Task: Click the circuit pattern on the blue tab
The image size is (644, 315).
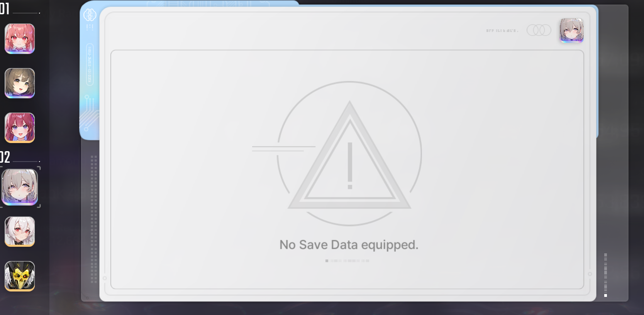Action: pos(89,114)
